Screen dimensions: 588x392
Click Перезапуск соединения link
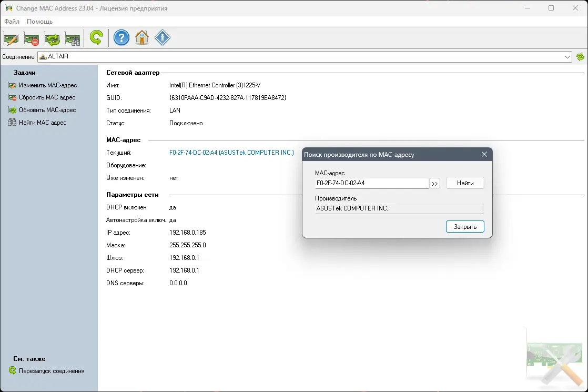46,370
